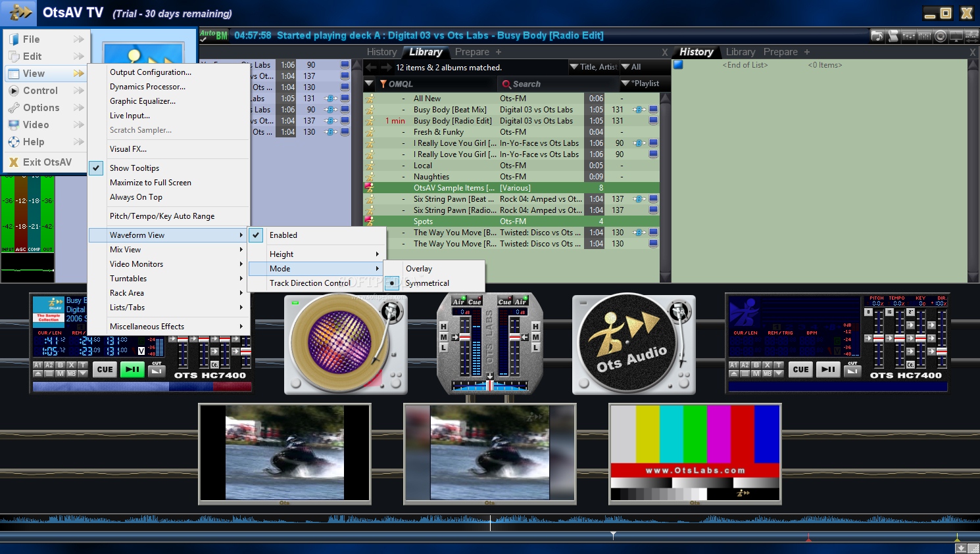This screenshot has height=554, width=980.
Task: Click the scroll/playlist icon in top toolbar
Action: pos(893,35)
